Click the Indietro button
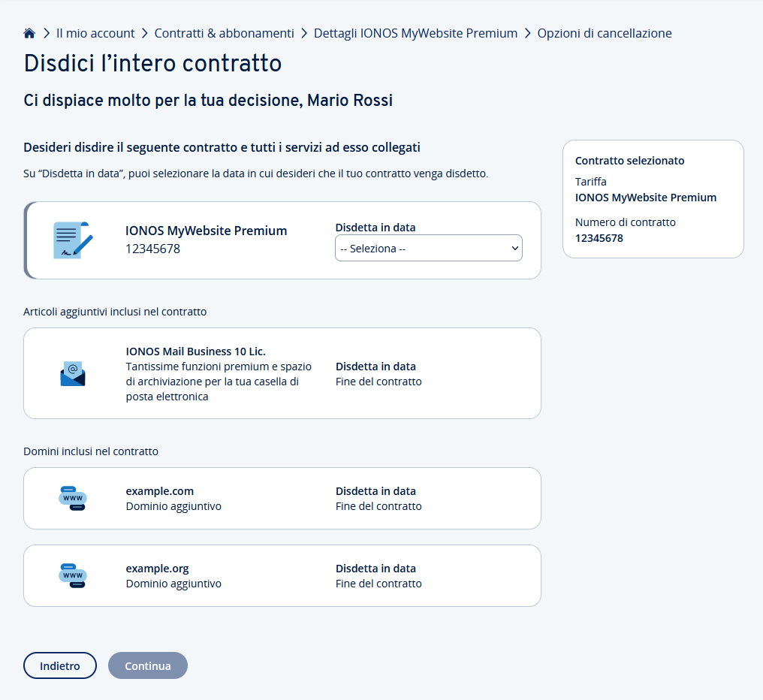This screenshot has width=763, height=700. pyautogui.click(x=60, y=665)
